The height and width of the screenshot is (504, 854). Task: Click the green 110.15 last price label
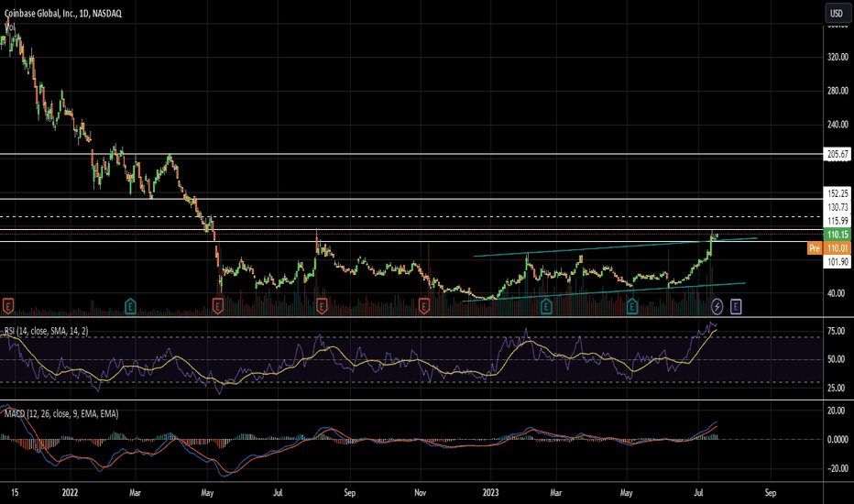click(838, 235)
